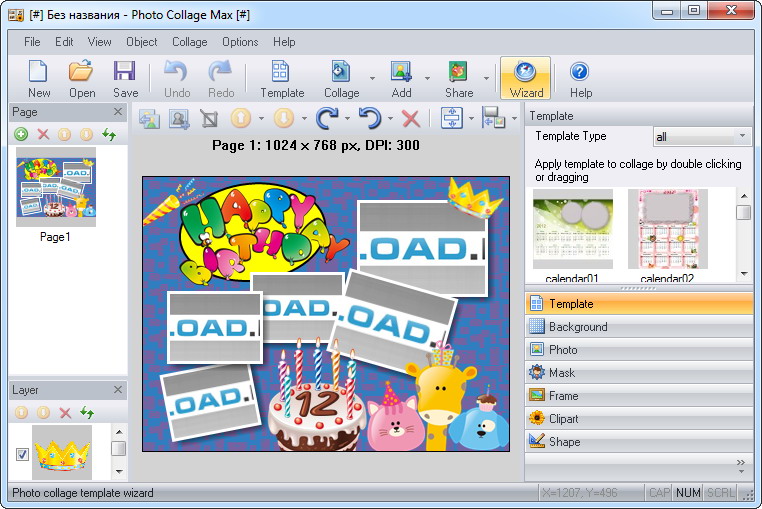Open the align dropdown arrow

pos(471,119)
